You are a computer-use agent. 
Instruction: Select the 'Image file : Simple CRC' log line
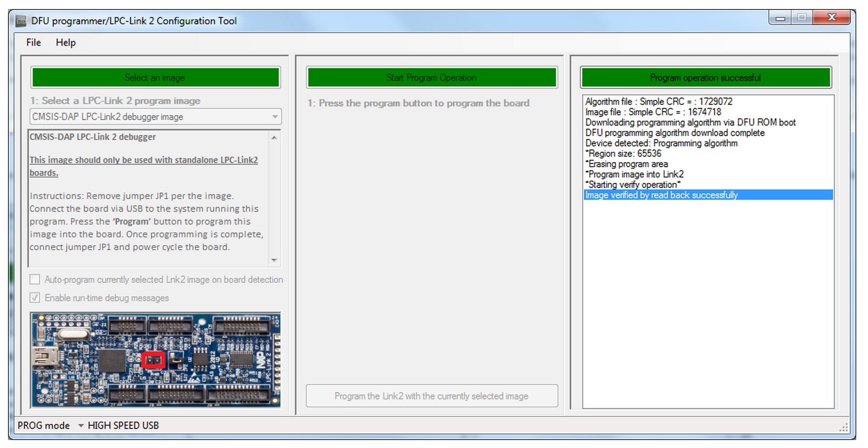point(708,112)
